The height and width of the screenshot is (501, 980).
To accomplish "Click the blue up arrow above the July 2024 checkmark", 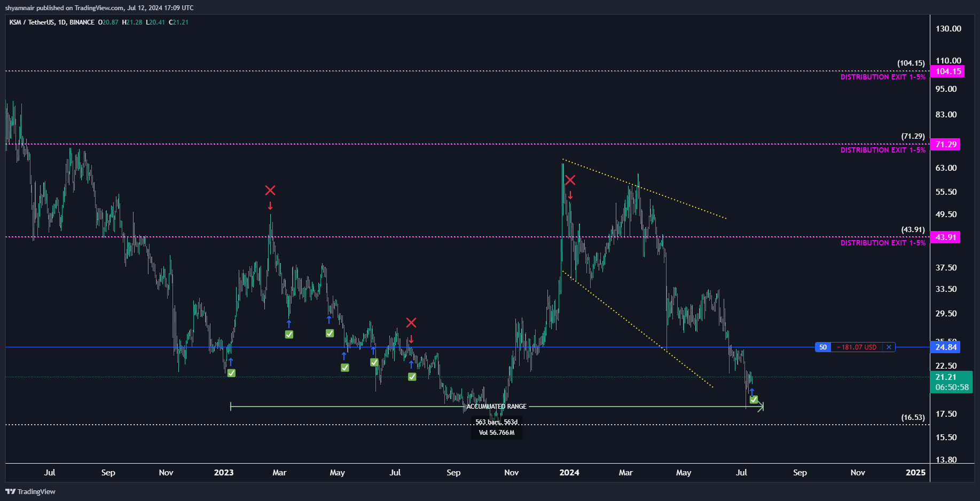I will pyautogui.click(x=752, y=392).
